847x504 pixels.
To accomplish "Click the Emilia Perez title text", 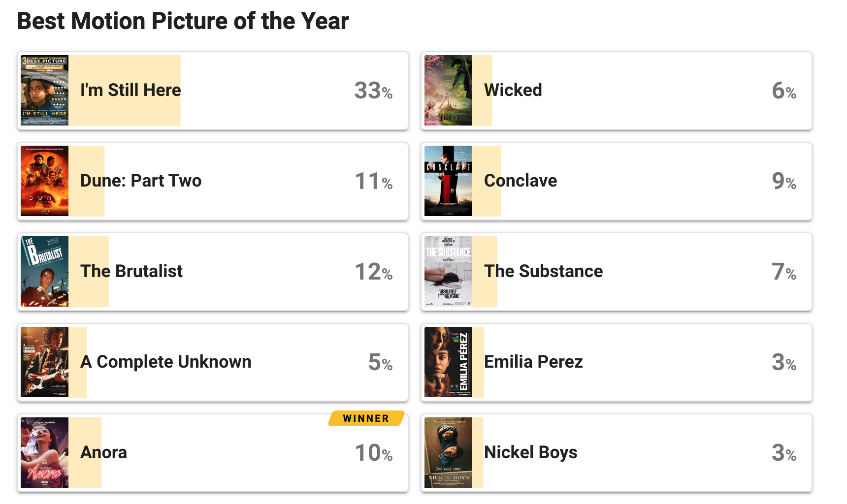I will tap(533, 362).
